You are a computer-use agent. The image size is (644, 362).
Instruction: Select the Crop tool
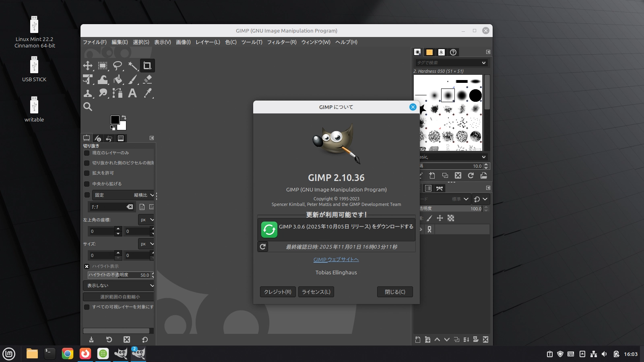click(147, 66)
